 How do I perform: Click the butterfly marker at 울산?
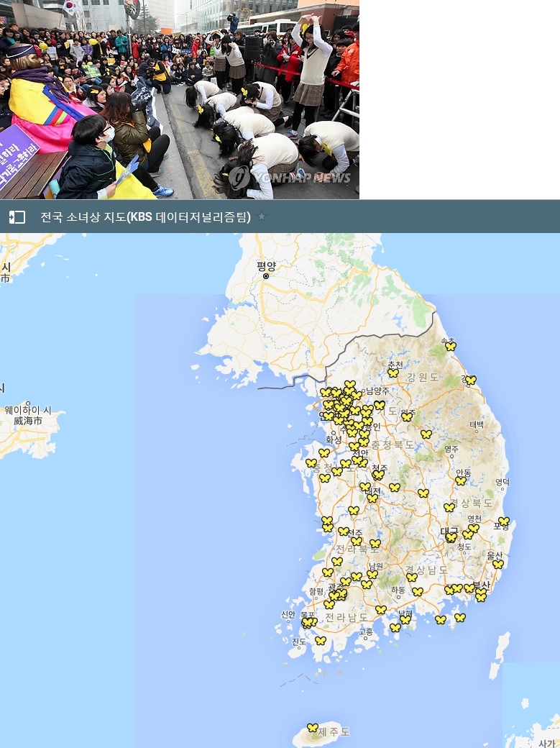click(497, 564)
